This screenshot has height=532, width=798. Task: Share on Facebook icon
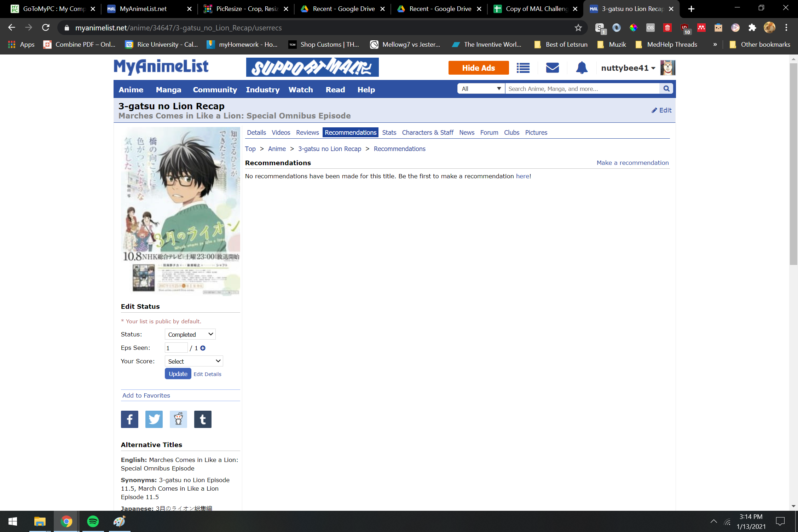coord(129,419)
